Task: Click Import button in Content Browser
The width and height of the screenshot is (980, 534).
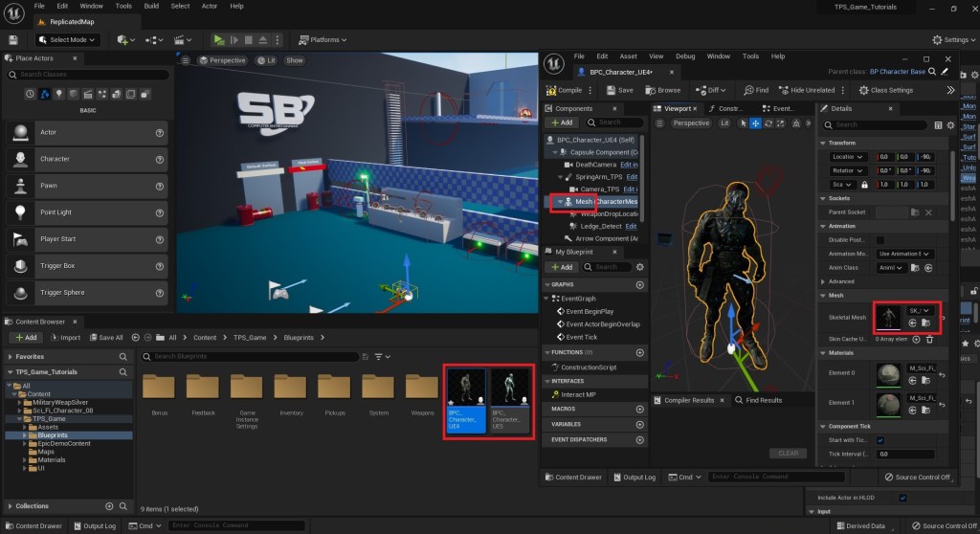Action: coord(65,337)
